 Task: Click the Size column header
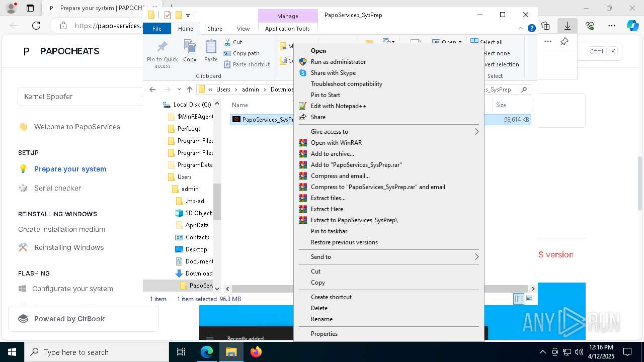(501, 105)
